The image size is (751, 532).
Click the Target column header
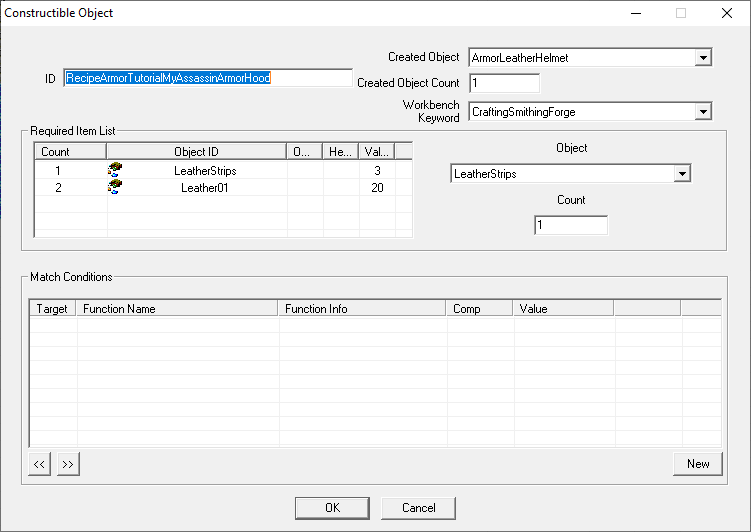point(52,308)
